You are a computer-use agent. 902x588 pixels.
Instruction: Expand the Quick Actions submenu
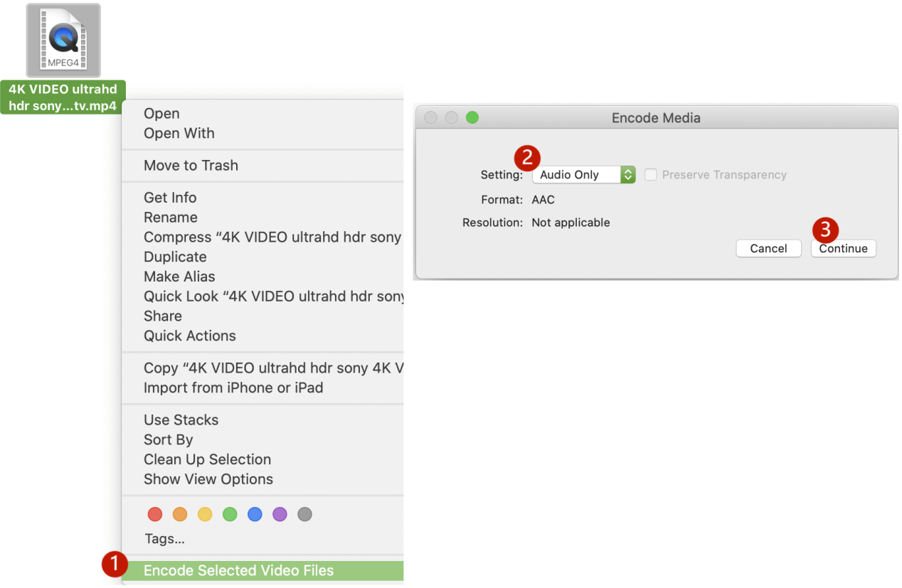189,336
